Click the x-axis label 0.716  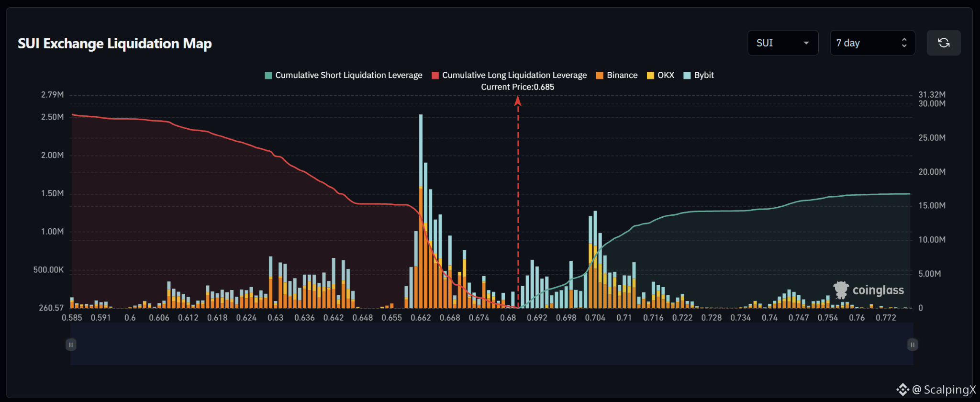click(654, 318)
